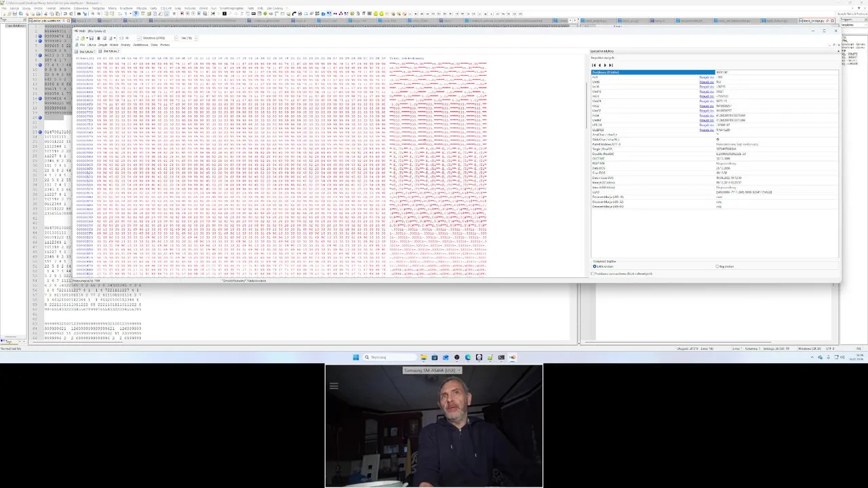
Task: Open the Składnia menu in Notepad++
Action: (x=64, y=8)
